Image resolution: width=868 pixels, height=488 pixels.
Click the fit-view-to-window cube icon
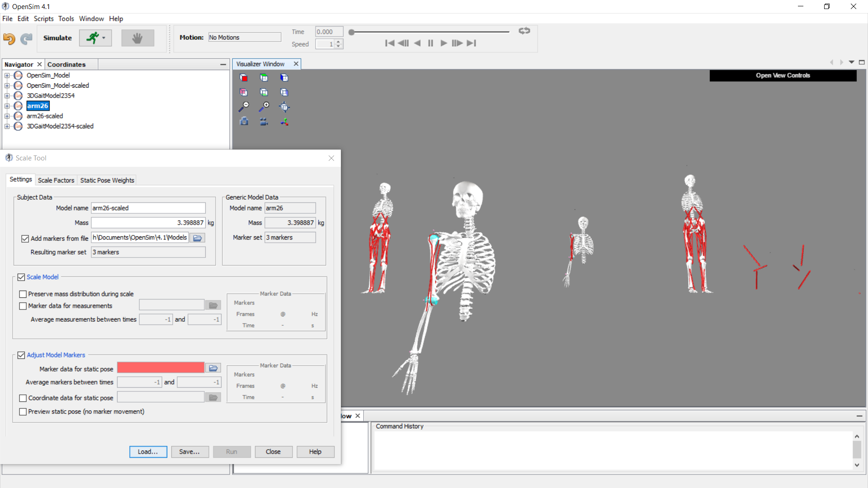[x=284, y=107]
